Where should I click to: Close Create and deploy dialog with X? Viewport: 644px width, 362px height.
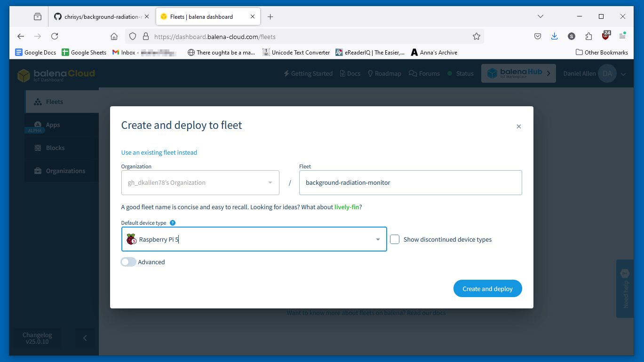pos(519,126)
